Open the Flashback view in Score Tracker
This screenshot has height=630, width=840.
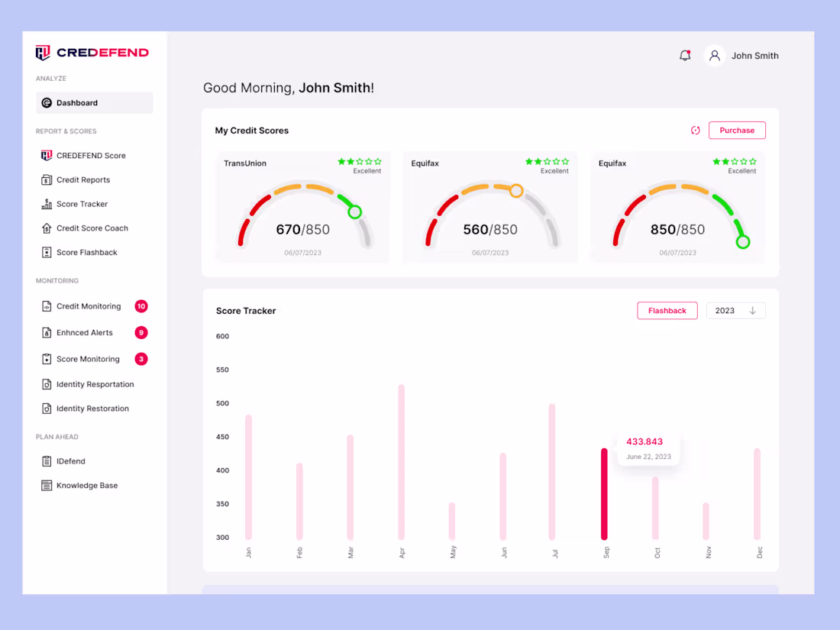(667, 310)
